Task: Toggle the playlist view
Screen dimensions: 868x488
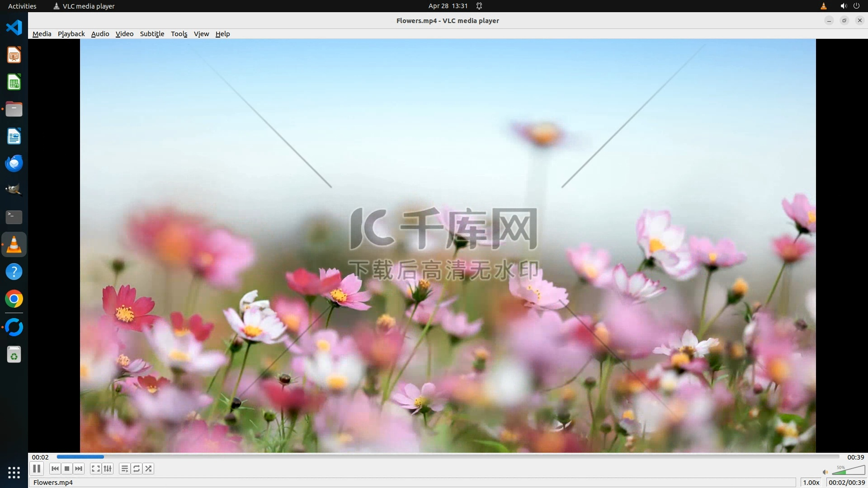Action: click(x=124, y=469)
